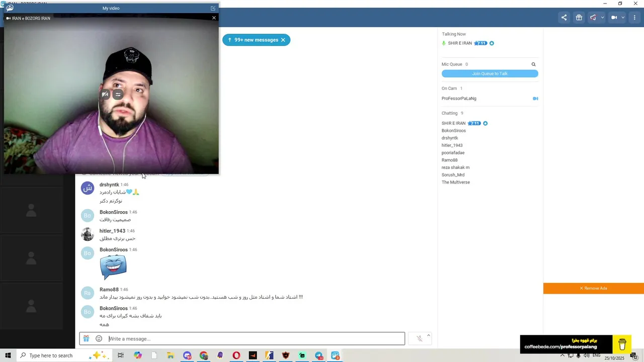
Task: Click hitler_1943's avatar in chat
Action: point(88,234)
